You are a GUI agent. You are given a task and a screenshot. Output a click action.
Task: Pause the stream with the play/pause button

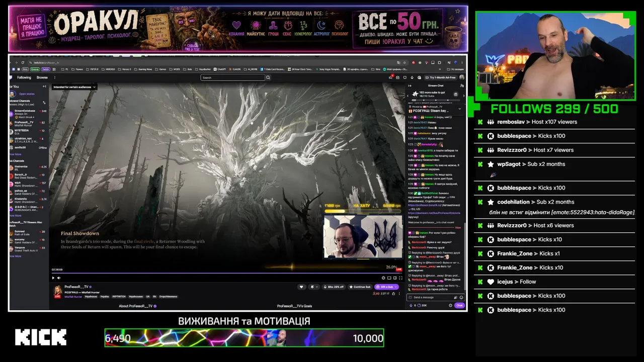click(53, 278)
